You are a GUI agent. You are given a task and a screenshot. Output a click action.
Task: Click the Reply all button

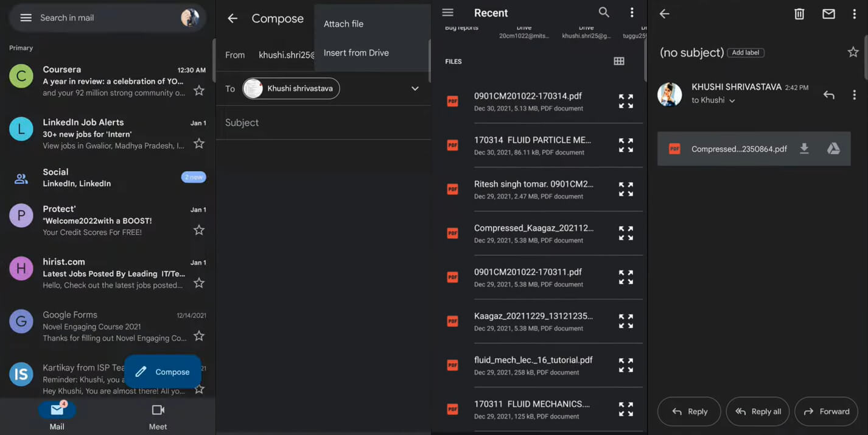pyautogui.click(x=758, y=411)
